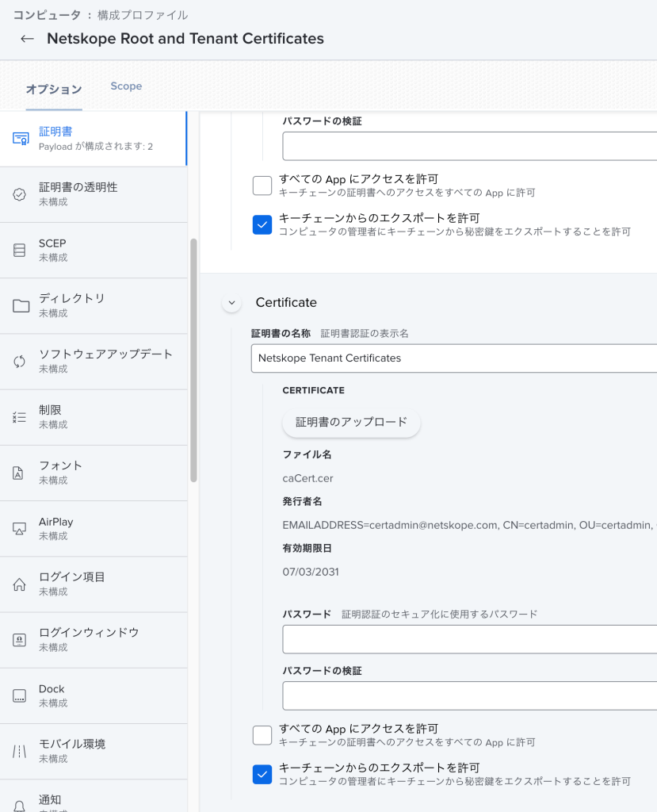
Task: Click the issuer EMAILADDRESS=certadmin@netskope.com text
Action: coord(390,525)
